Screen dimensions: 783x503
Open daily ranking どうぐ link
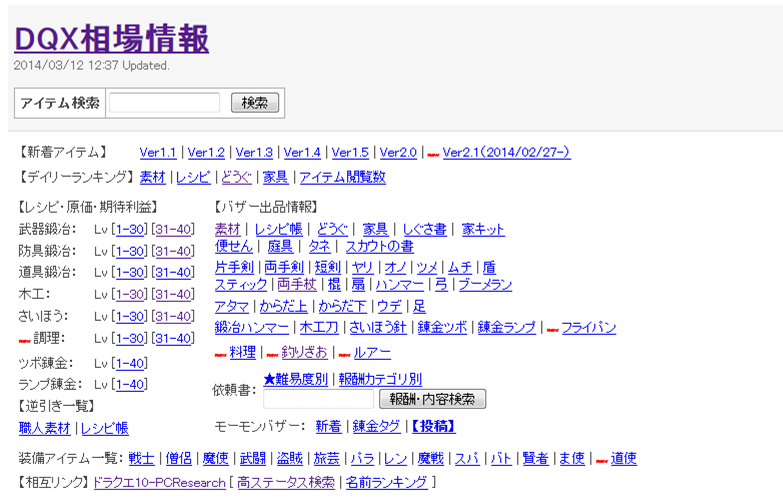[x=236, y=177]
